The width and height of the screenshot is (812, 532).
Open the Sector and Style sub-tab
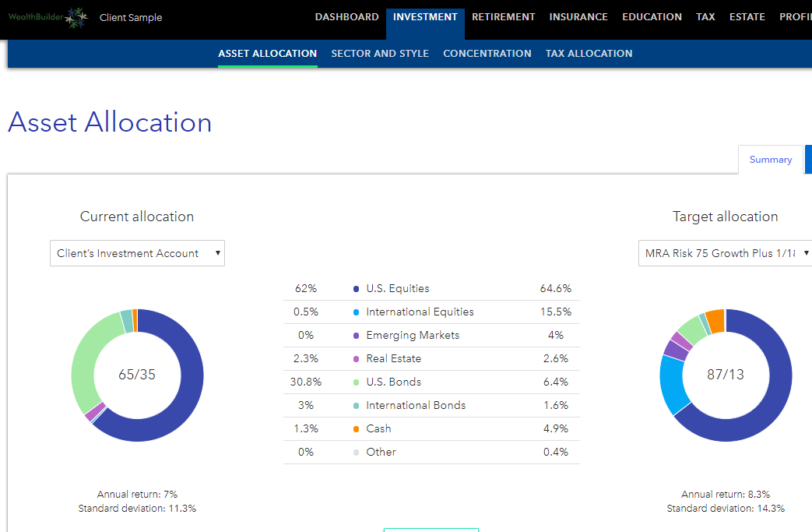tap(380, 53)
